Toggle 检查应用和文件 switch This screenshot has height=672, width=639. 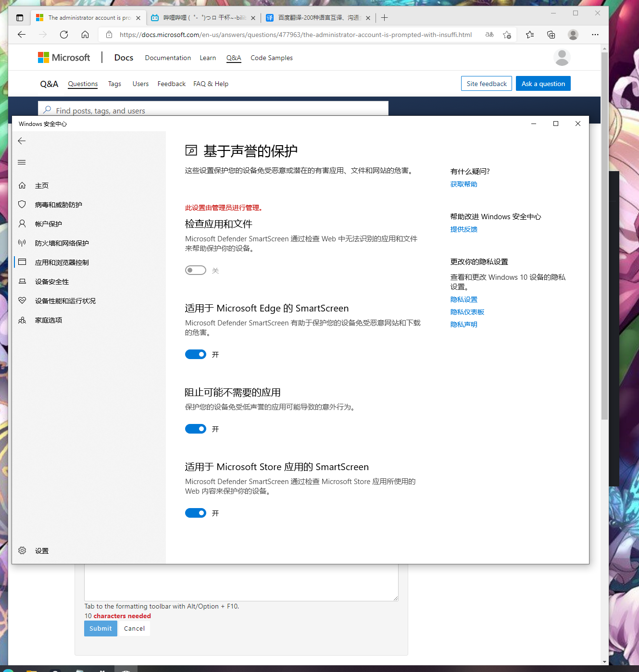coord(196,270)
